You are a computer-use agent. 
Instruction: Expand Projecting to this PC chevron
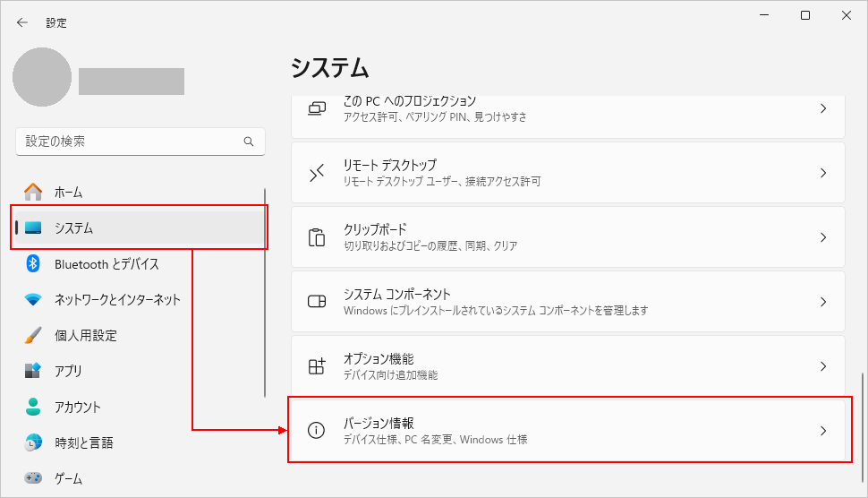823,108
